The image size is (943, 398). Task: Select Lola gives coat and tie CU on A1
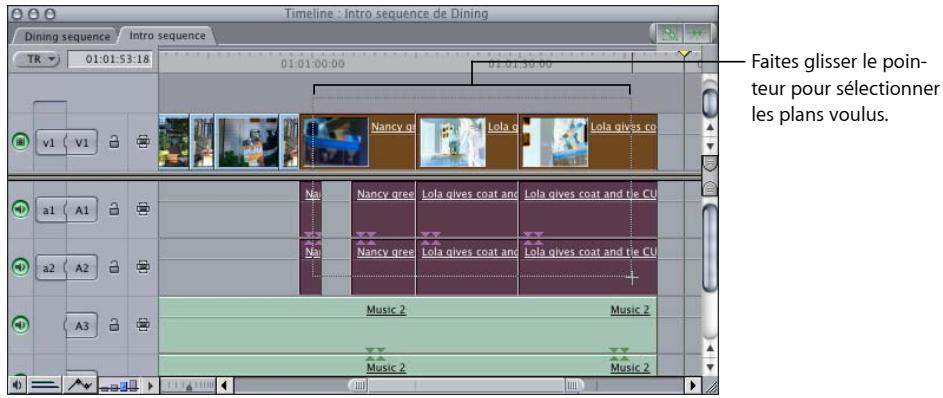(588, 209)
